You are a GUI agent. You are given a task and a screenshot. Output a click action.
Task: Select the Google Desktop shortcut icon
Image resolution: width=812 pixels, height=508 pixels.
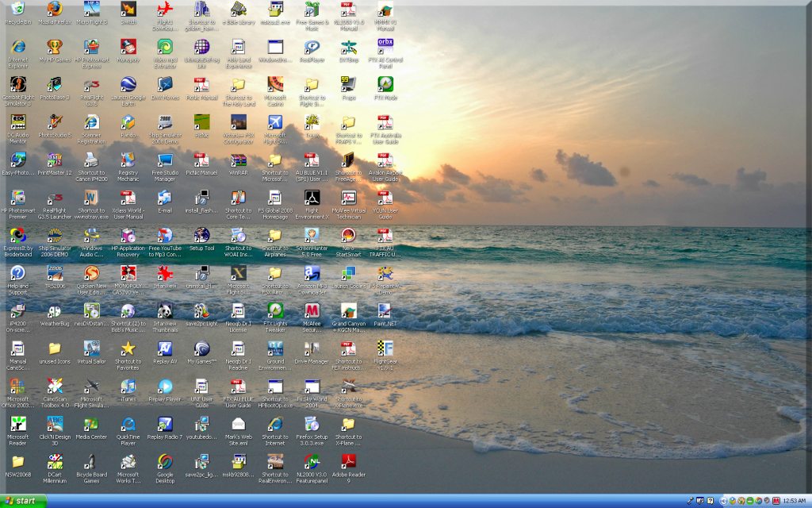pyautogui.click(x=165, y=462)
